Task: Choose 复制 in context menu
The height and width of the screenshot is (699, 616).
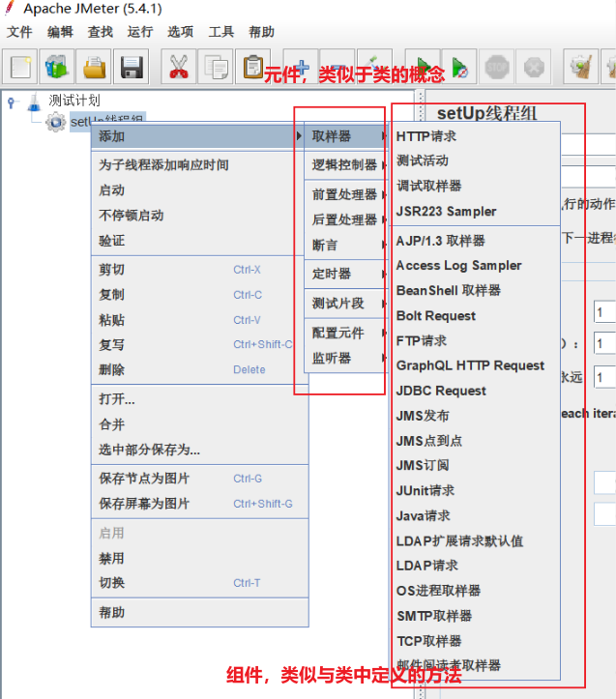Action: [197, 295]
